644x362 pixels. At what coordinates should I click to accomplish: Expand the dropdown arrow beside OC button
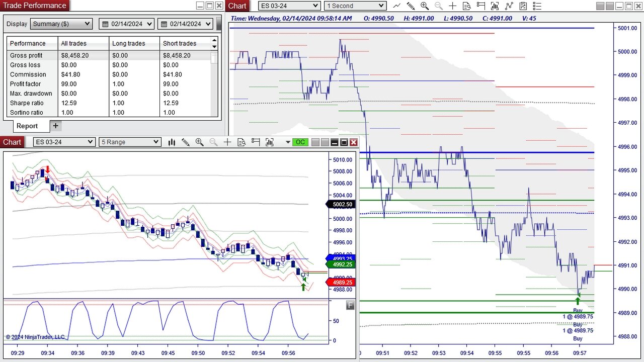pos(288,142)
